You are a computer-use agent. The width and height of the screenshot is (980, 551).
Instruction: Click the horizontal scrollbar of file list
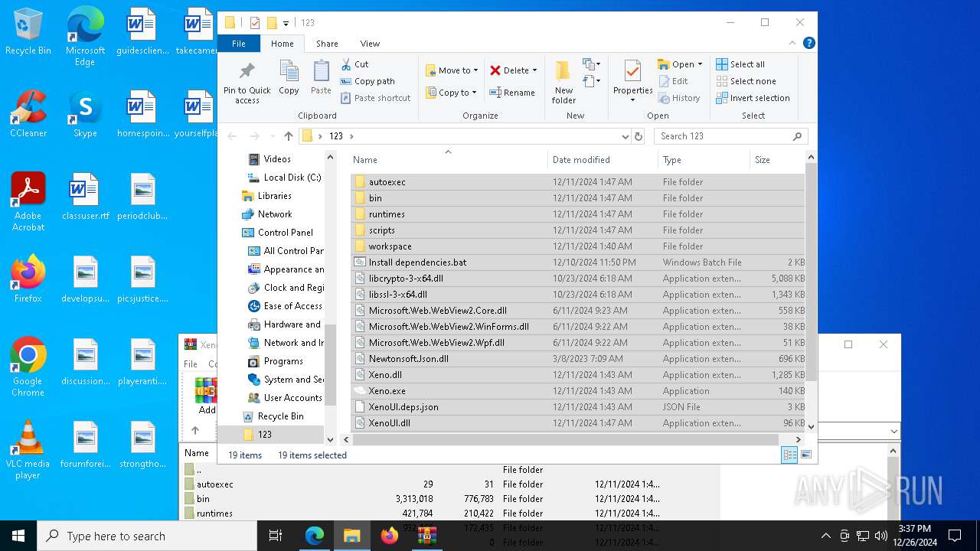click(566, 439)
